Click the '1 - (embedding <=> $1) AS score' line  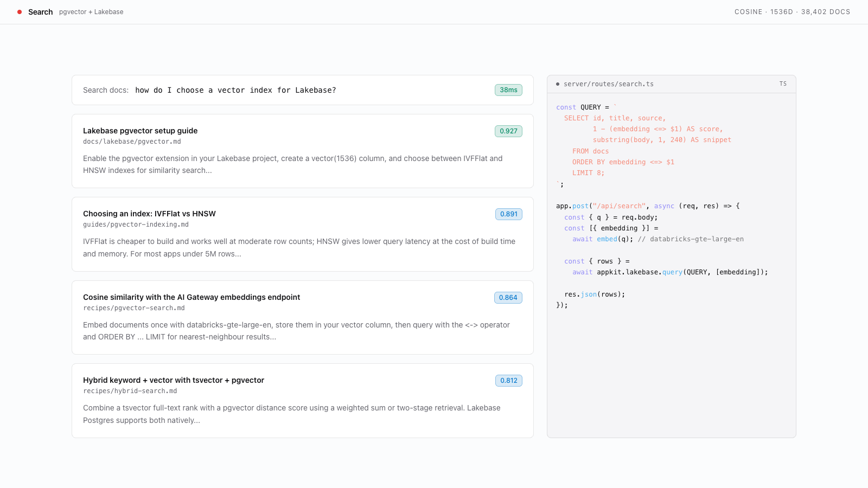658,129
